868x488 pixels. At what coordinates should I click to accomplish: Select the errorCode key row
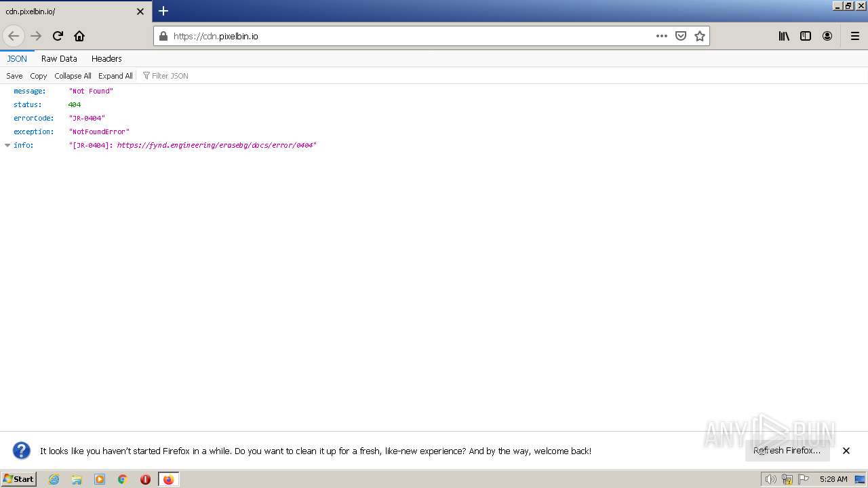pos(434,118)
